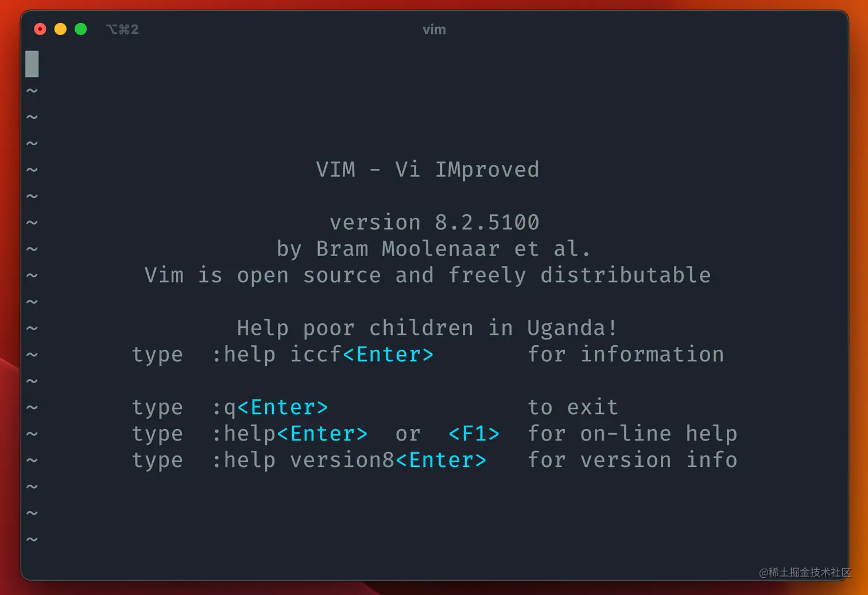Click <Enter> in the ':help<Enter> or <F1>' line
This screenshot has height=595, width=868.
[322, 434]
